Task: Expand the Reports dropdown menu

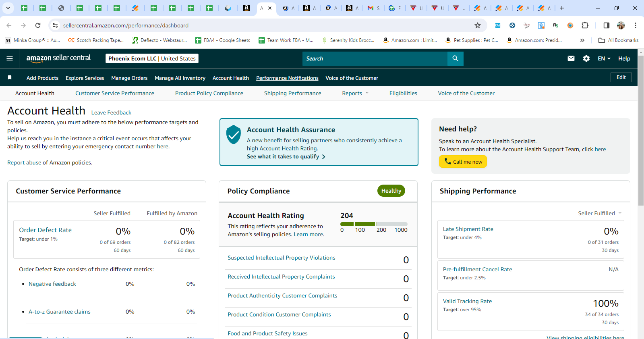Action: pyautogui.click(x=355, y=93)
